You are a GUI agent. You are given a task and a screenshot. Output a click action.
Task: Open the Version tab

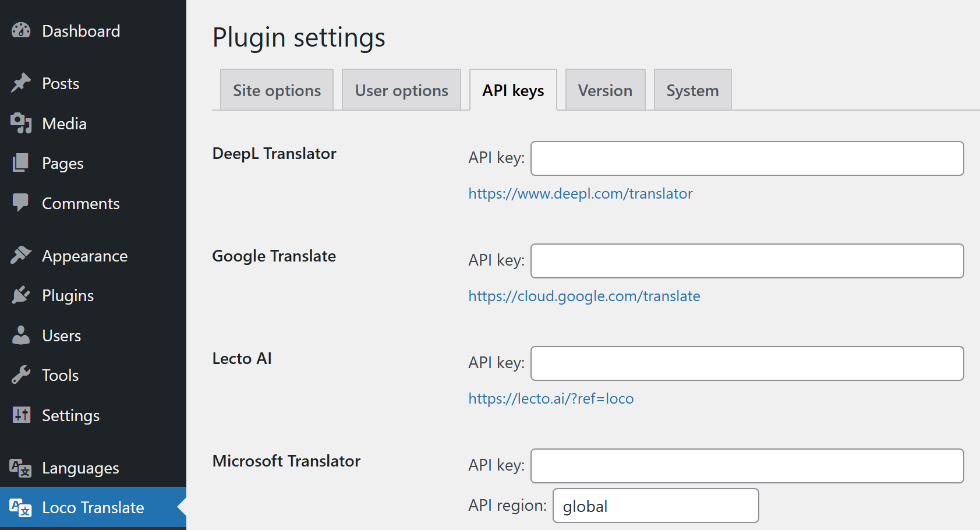605,90
